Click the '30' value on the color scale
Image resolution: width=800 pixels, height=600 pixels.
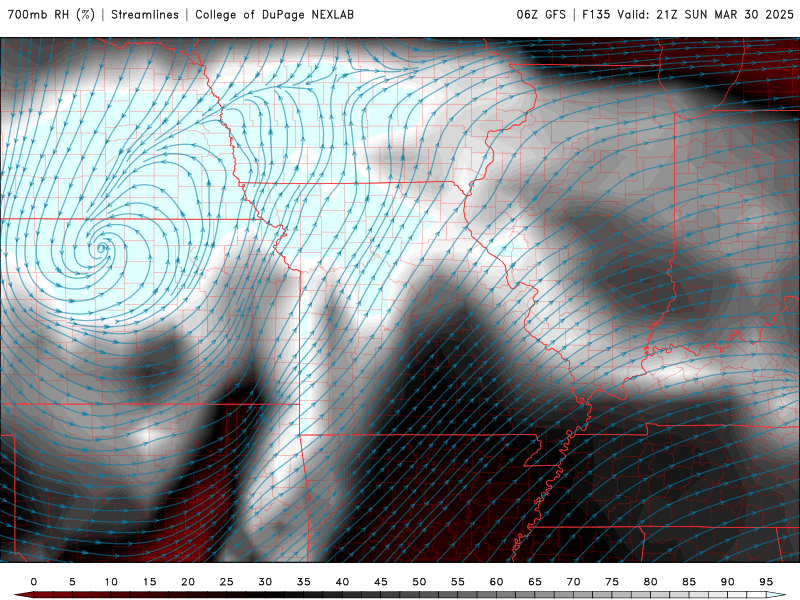[x=265, y=582]
